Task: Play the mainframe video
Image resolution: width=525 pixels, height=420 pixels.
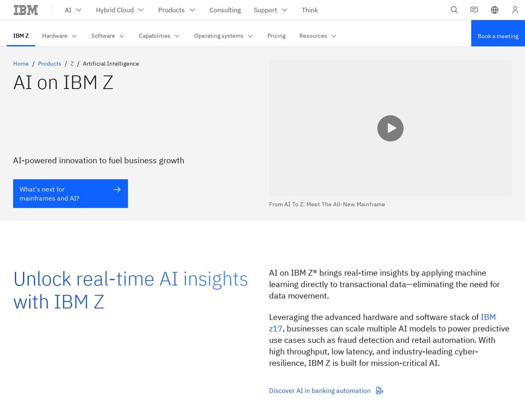Action: click(390, 128)
